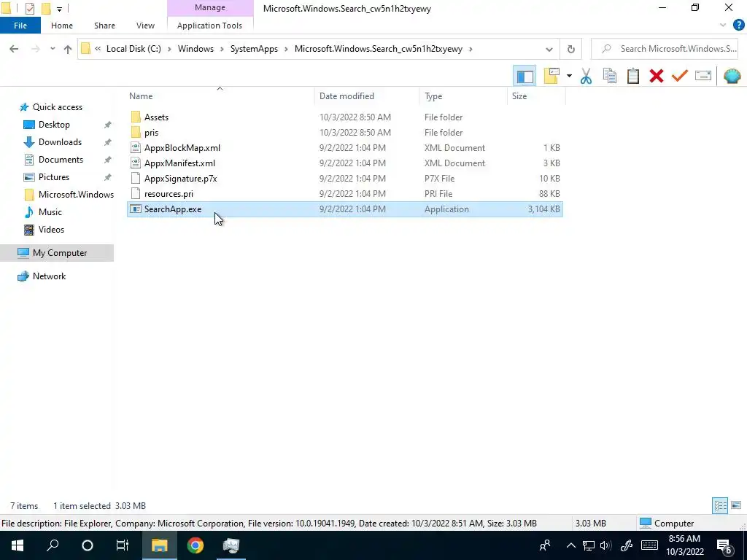This screenshot has height=560, width=747.
Task: Switch to the Share ribbon tab
Action: pyautogui.click(x=104, y=26)
